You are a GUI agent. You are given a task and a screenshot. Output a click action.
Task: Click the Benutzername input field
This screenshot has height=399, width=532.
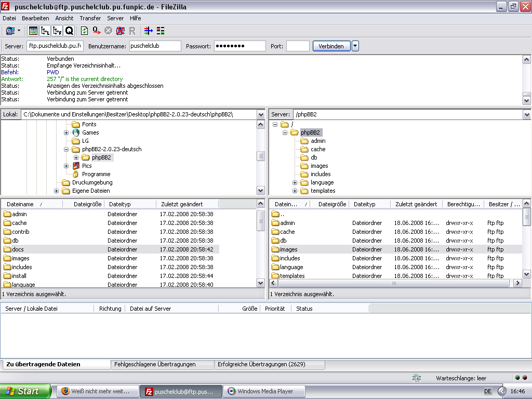(x=155, y=46)
